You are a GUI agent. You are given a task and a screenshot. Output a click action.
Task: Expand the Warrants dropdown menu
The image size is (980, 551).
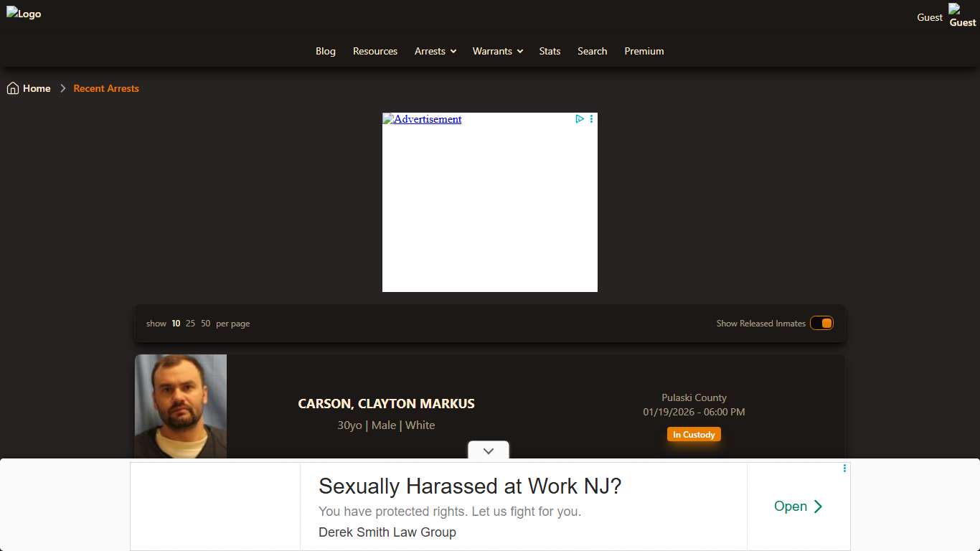(497, 51)
